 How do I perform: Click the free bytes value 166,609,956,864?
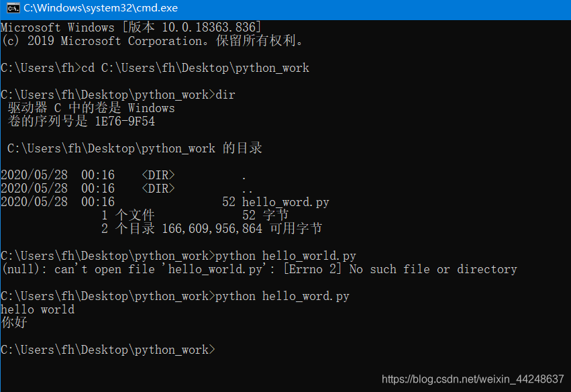(x=212, y=229)
